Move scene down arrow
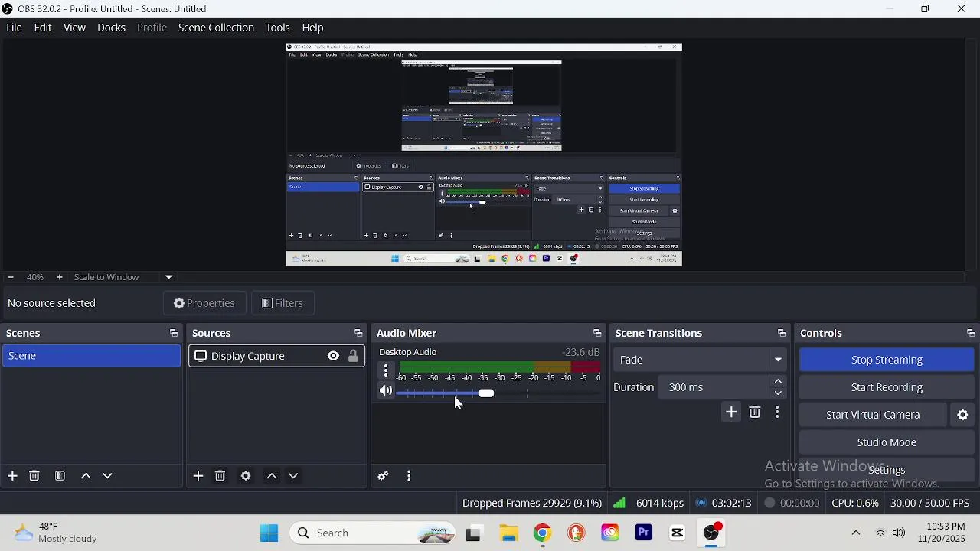This screenshot has height=551, width=980. tap(108, 476)
